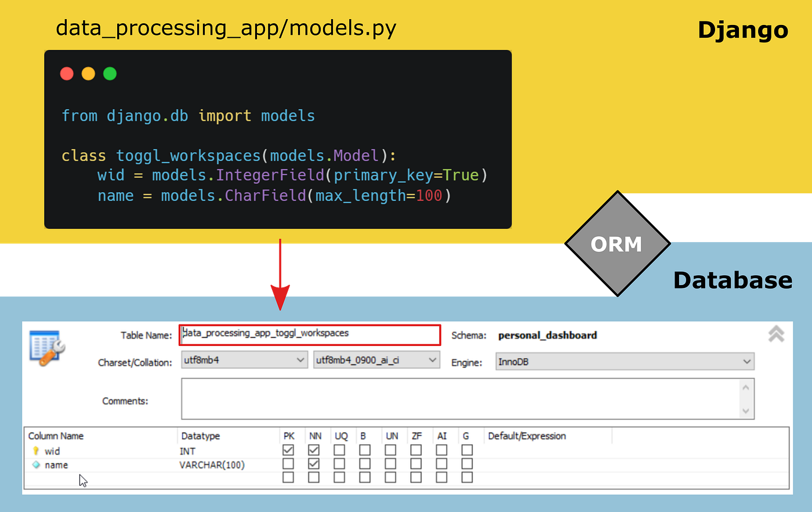
Task: Click the personal_dashboard schema name
Action: pos(548,335)
